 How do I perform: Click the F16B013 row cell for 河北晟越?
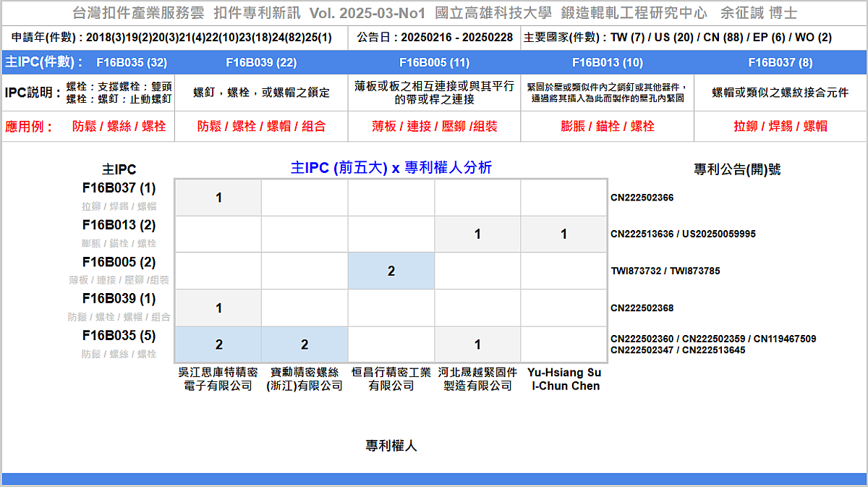click(x=477, y=234)
